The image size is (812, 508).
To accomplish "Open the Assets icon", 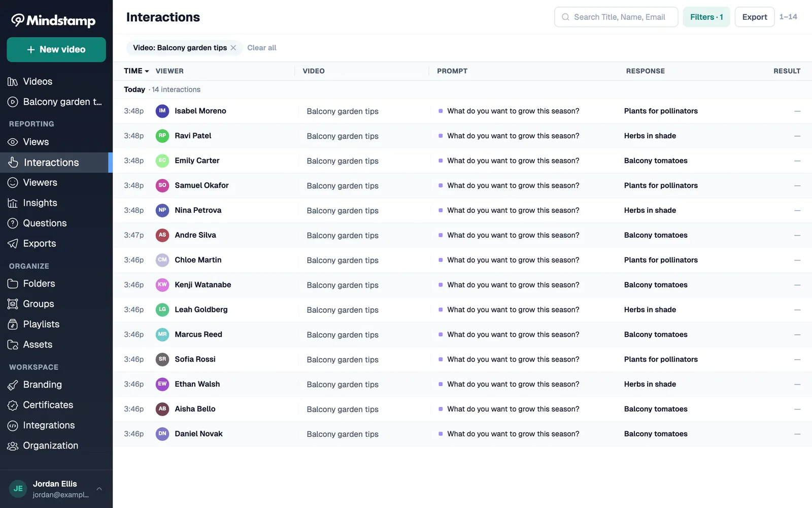I will 13,344.
